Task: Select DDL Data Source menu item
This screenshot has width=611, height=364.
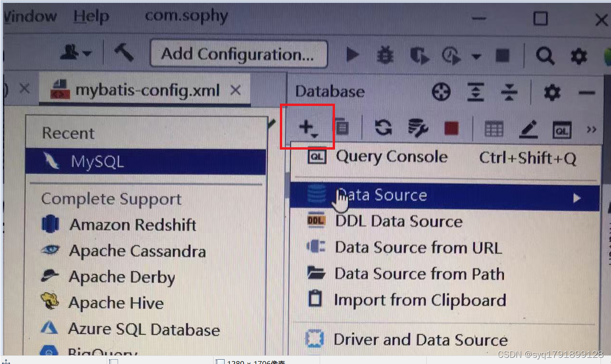Action: 445,221
